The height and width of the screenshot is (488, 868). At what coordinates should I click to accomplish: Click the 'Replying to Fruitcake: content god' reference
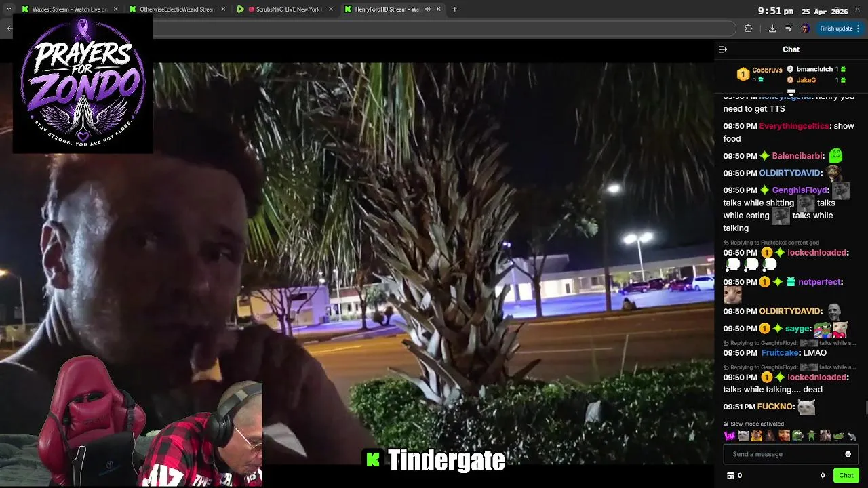(771, 243)
